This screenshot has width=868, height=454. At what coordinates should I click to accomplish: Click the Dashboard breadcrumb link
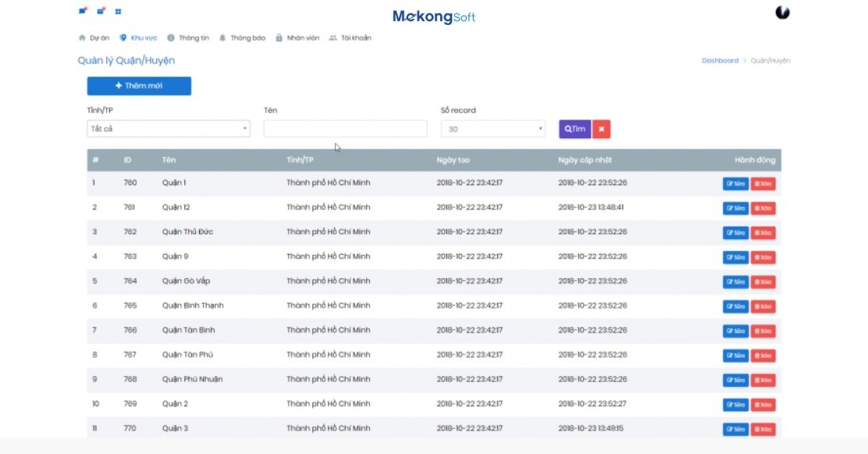[720, 60]
